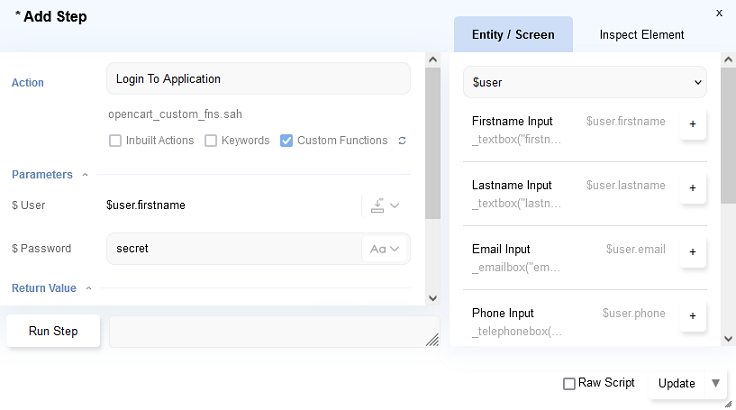Click the refresh icon beside Custom Functions

402,141
